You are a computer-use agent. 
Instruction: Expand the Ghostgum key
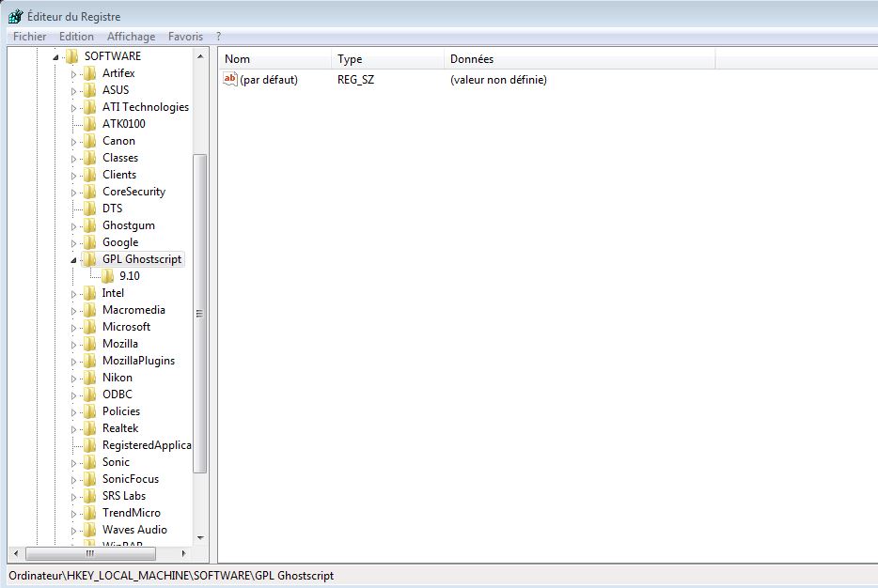pos(73,226)
